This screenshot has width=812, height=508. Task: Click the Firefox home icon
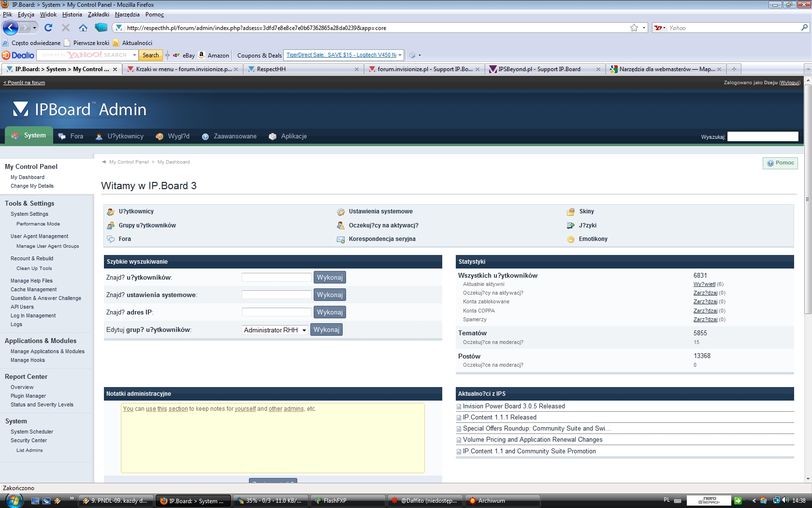coord(83,28)
